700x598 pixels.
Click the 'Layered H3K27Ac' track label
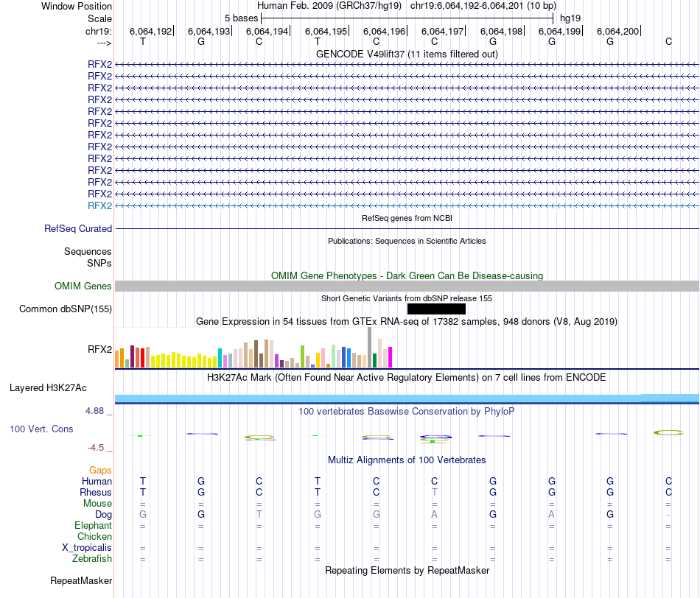click(48, 388)
